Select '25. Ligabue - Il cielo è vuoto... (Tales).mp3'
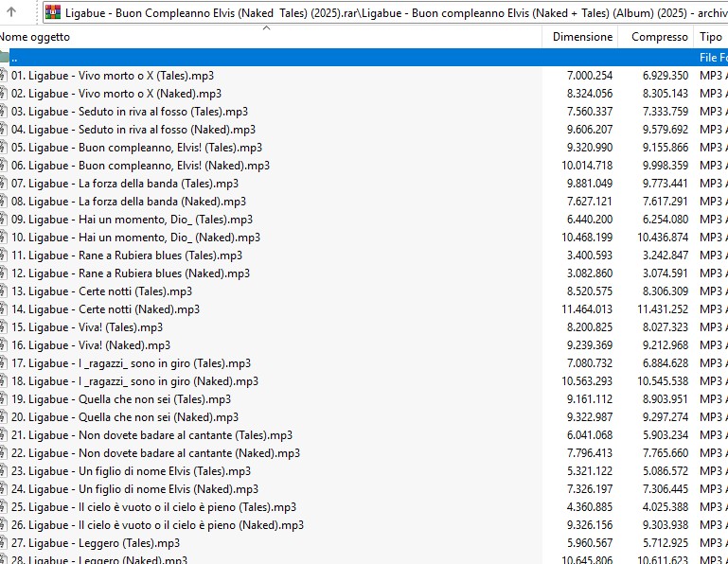The height and width of the screenshot is (564, 728). click(153, 507)
